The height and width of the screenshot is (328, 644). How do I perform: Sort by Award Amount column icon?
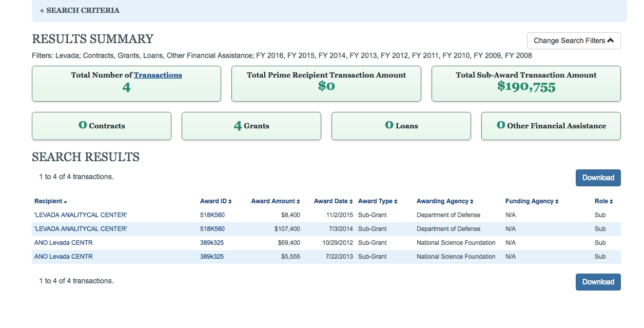click(x=298, y=202)
